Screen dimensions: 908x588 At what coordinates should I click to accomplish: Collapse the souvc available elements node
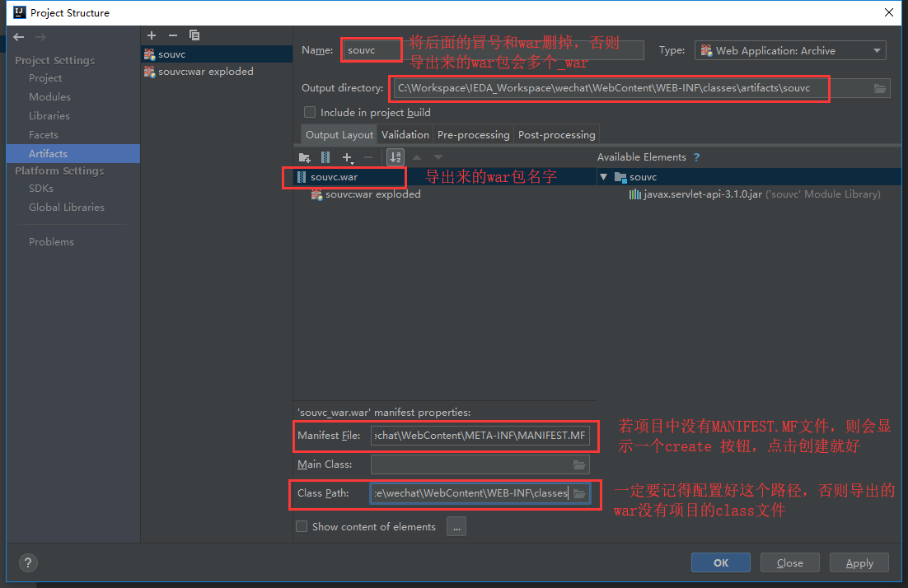(x=603, y=177)
